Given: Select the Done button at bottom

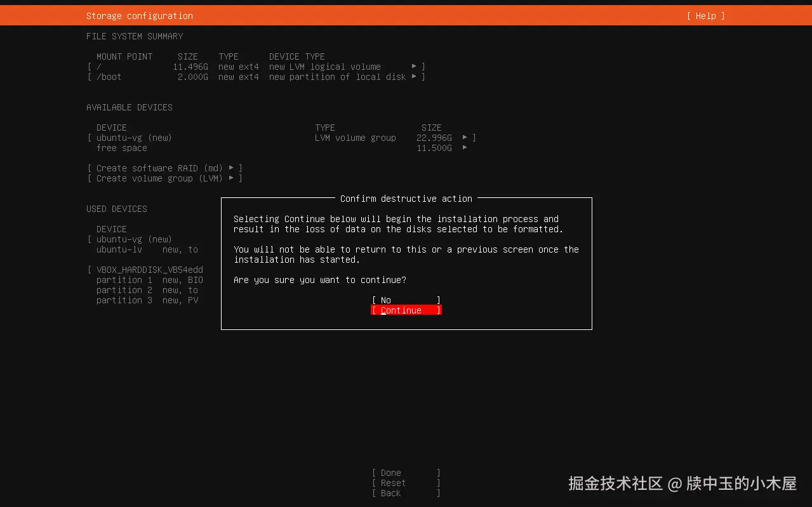Looking at the screenshot, I should (406, 473).
